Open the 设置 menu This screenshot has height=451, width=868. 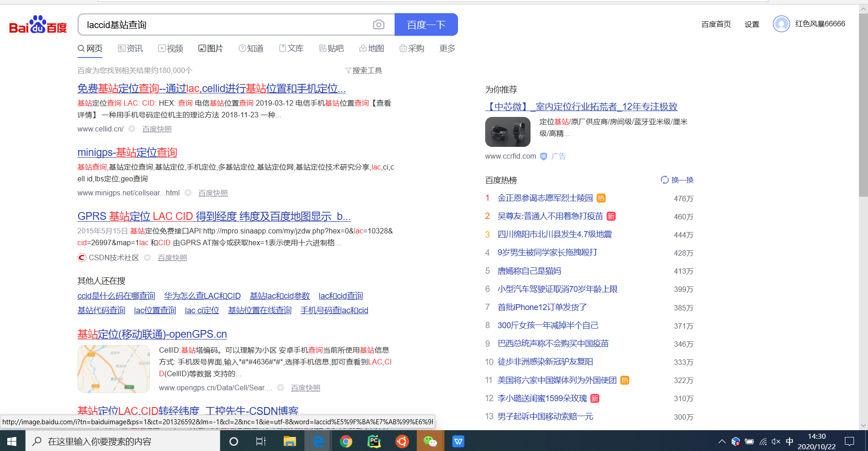[x=752, y=24]
